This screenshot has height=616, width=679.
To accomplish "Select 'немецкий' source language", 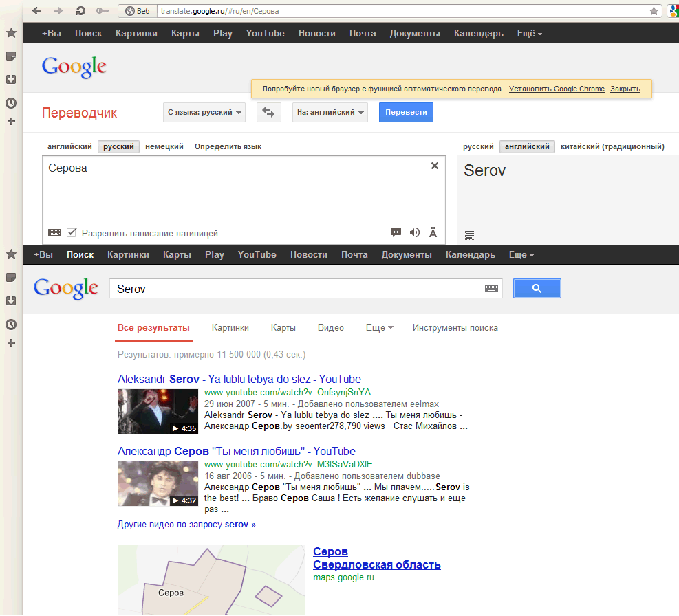I will point(164,146).
